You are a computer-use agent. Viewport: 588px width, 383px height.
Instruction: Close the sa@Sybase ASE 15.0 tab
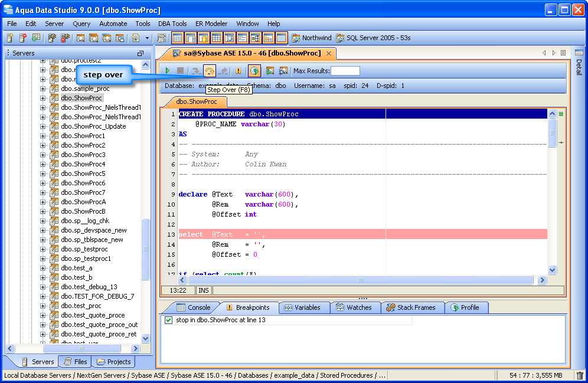(x=329, y=53)
